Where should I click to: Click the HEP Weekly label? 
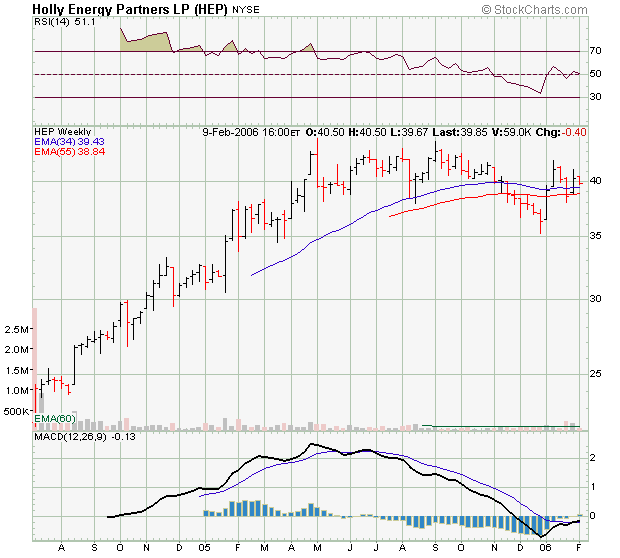(x=63, y=132)
